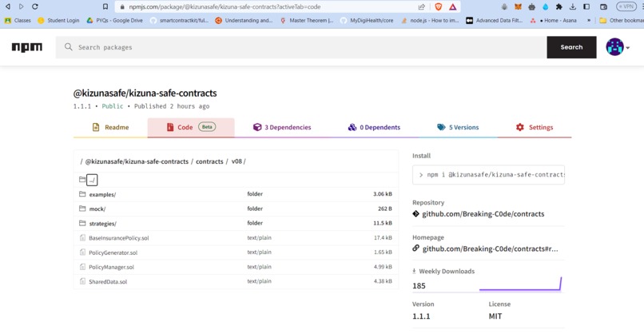Show more bookmarks with the chevron
Image resolution: width=644 pixels, height=334 pixels.
click(x=589, y=20)
